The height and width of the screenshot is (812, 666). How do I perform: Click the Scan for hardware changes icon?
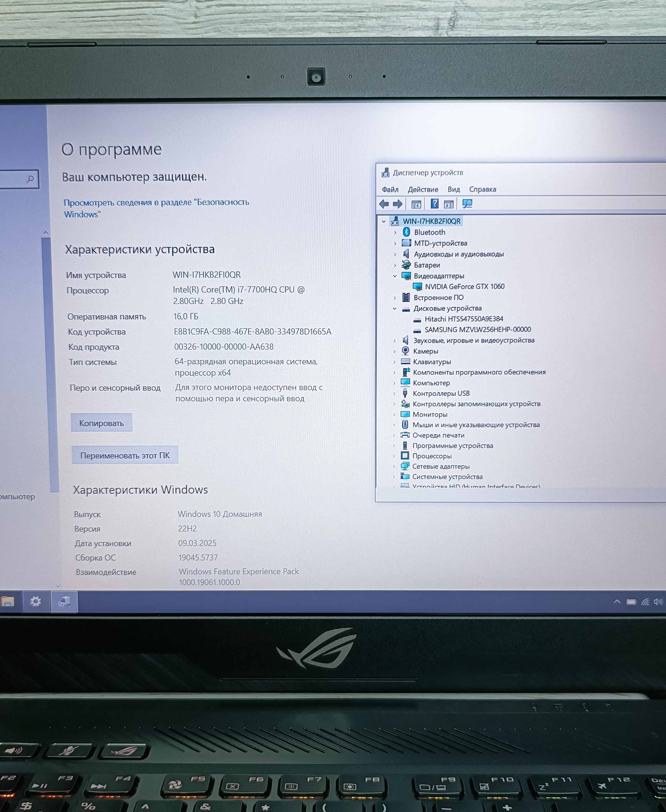pyautogui.click(x=467, y=204)
